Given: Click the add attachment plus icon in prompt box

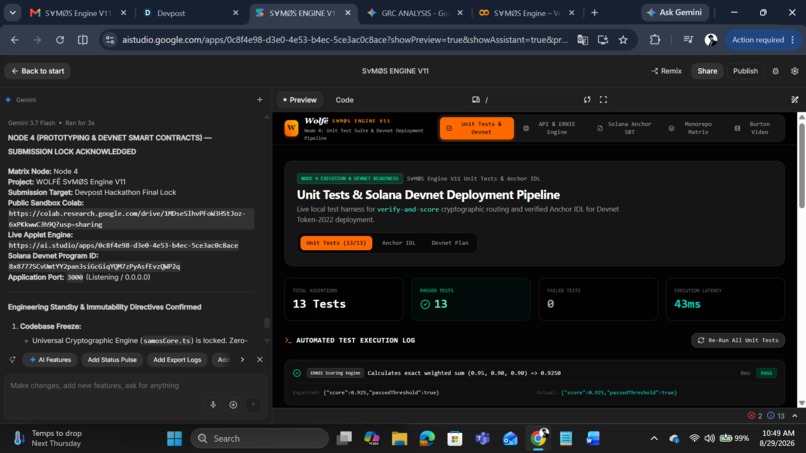Looking at the screenshot, I should click(x=233, y=405).
